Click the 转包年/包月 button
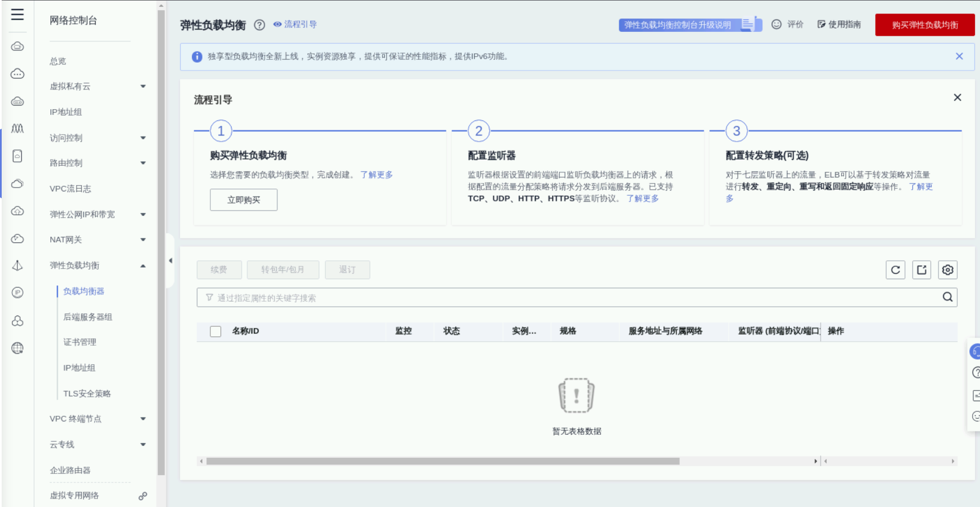 pyautogui.click(x=282, y=270)
